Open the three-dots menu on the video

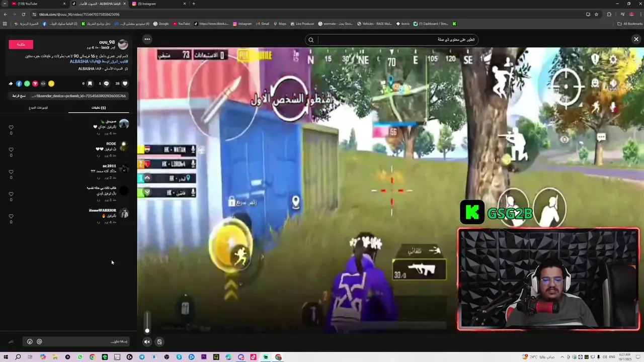[147, 39]
